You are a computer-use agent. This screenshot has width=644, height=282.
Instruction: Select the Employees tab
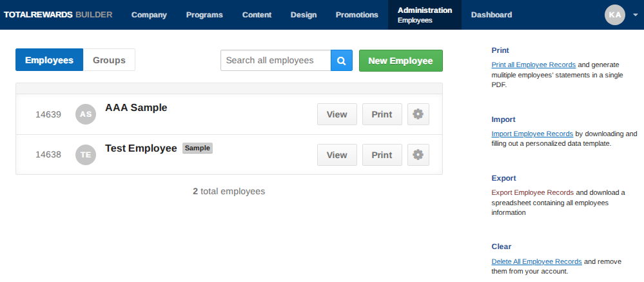tap(49, 60)
